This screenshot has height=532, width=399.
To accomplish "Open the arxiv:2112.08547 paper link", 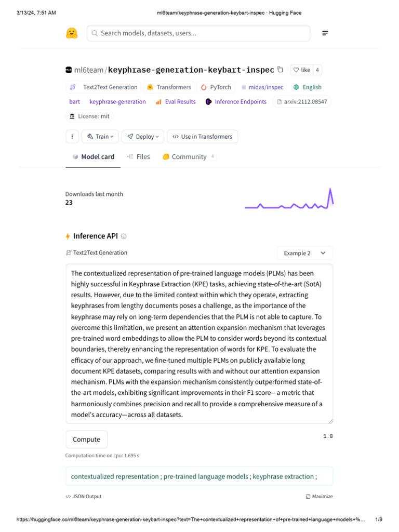I will pyautogui.click(x=302, y=102).
